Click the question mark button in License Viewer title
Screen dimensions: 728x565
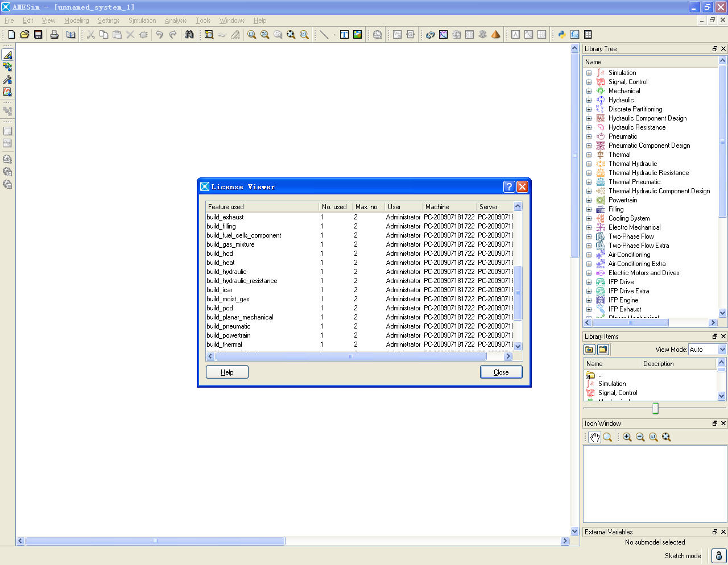509,186
